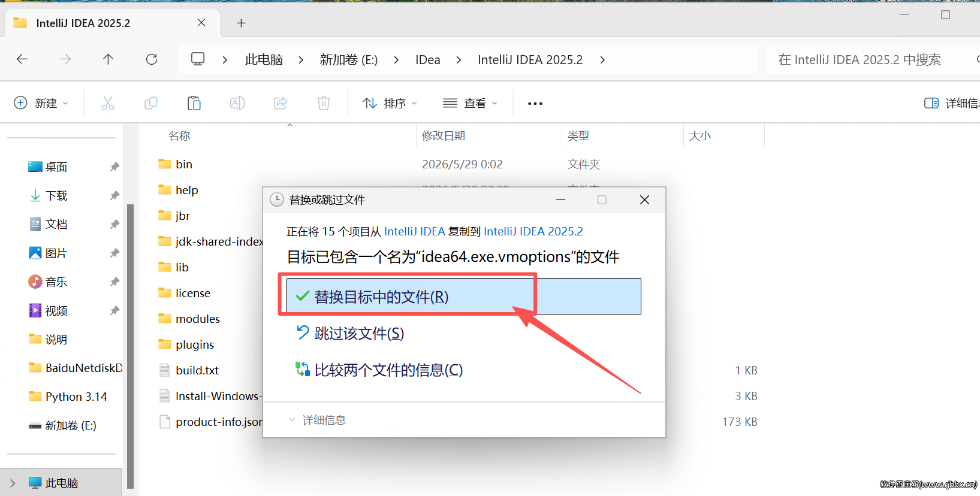Screen dimensions: 980x496
Task: Click IDea breadcrumb in address bar
Action: click(x=428, y=60)
